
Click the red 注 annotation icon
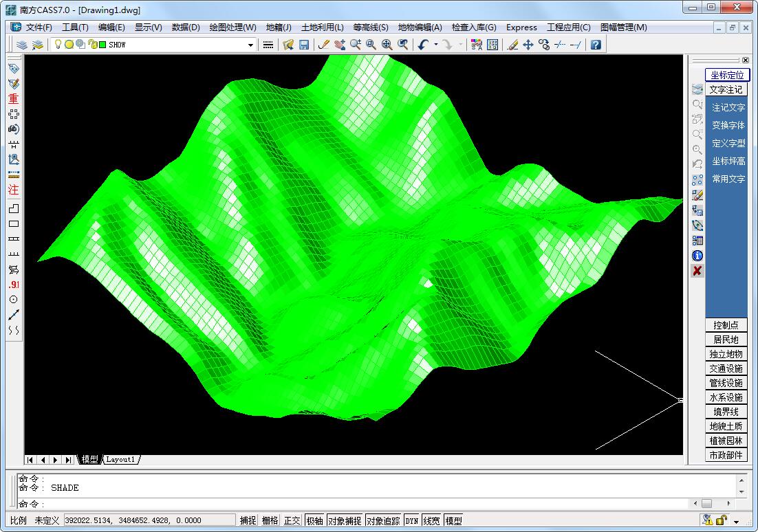click(13, 190)
